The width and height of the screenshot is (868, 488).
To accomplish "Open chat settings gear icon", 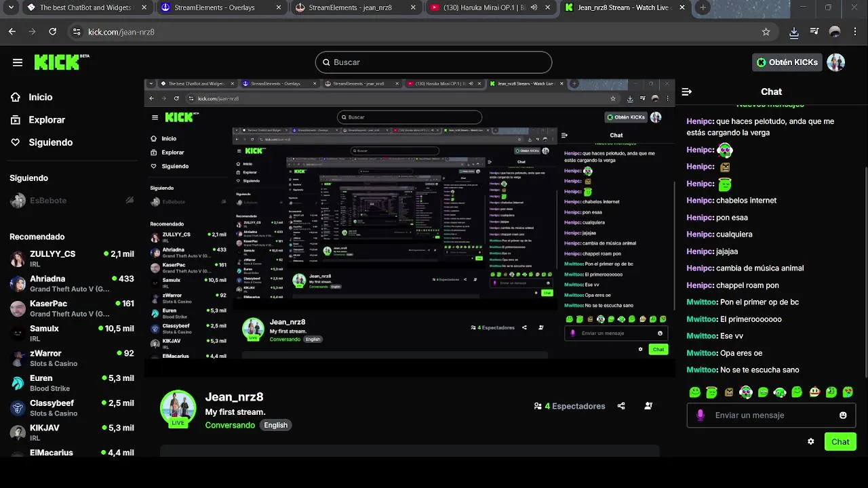I will point(810,441).
